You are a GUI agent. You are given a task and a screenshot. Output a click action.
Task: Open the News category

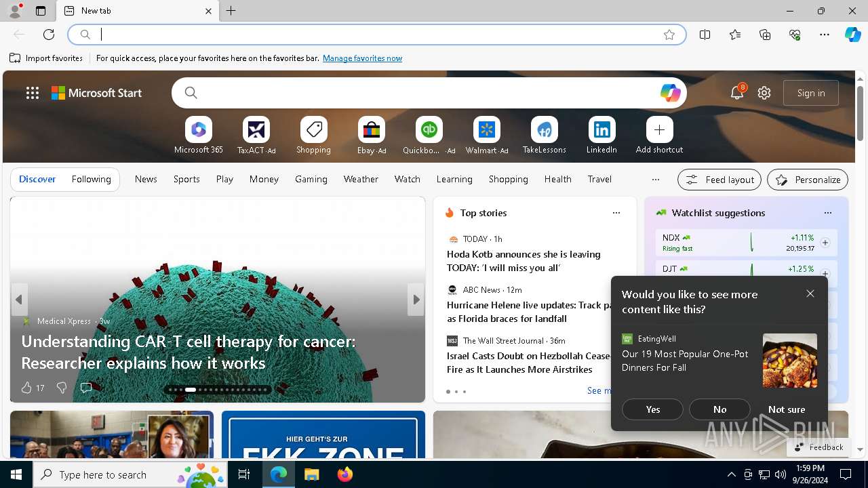pos(146,179)
